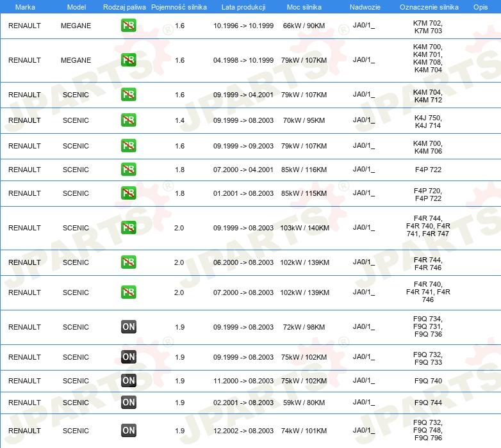This screenshot has width=501, height=448.
Task: Click the Lata produkcji header
Action: coord(243,7)
